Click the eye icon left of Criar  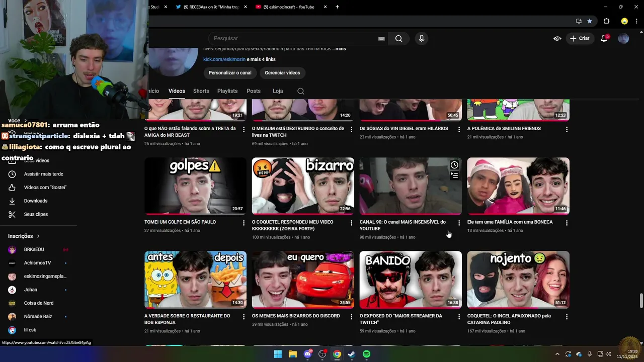557,38
